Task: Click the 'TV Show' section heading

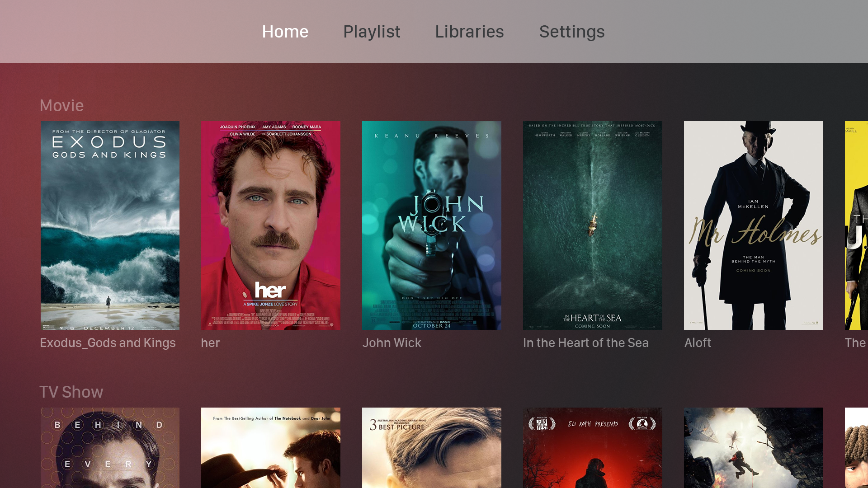Action: coord(71,392)
